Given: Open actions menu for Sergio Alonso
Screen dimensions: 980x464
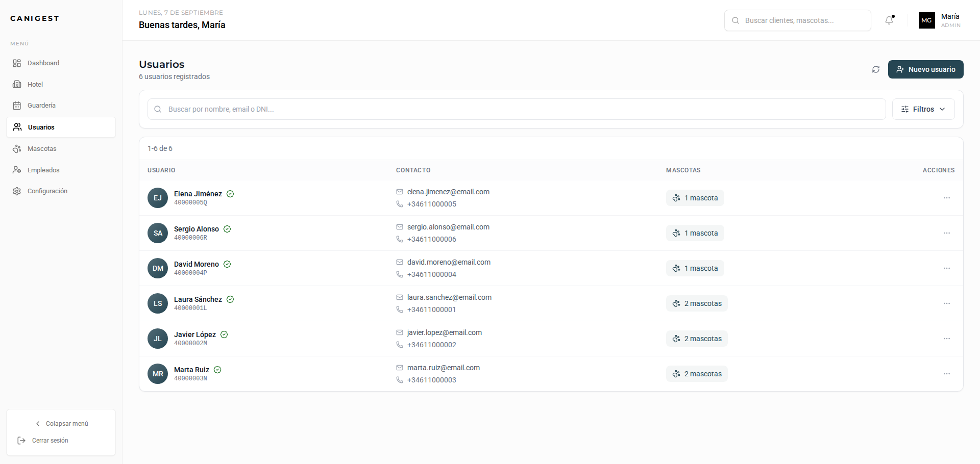Looking at the screenshot, I should 947,233.
